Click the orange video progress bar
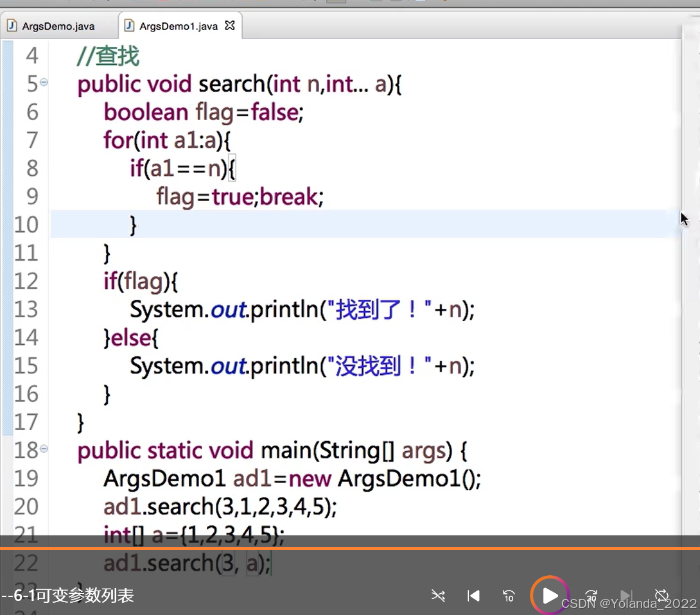Image resolution: width=700 pixels, height=615 pixels. pos(350,548)
